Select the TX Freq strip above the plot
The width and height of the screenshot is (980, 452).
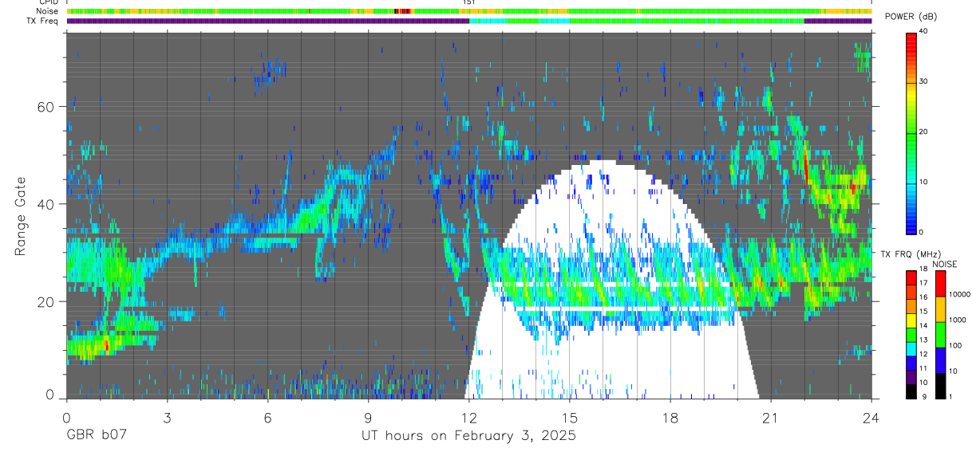[x=468, y=21]
